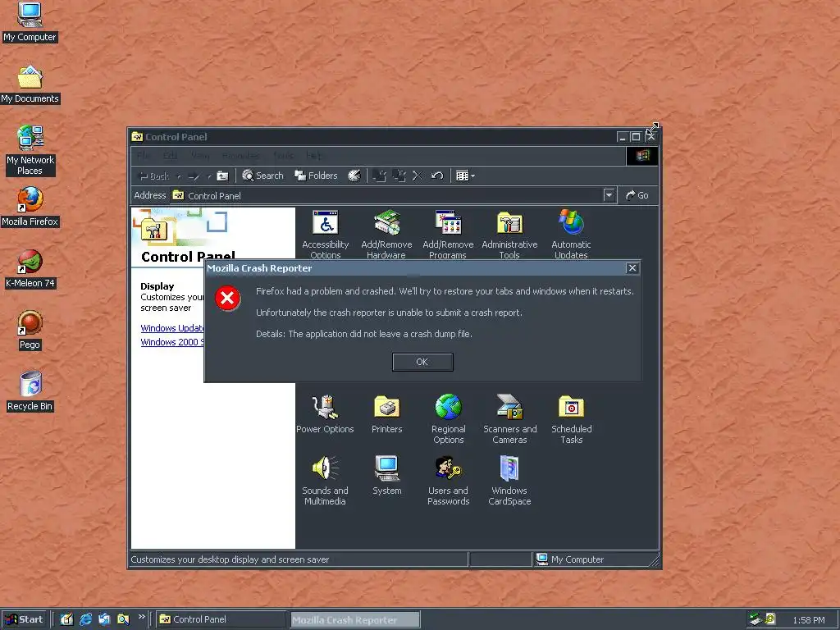Follow the Windows 2000 Support link
Viewport: 840px width, 630px height.
coord(172,342)
